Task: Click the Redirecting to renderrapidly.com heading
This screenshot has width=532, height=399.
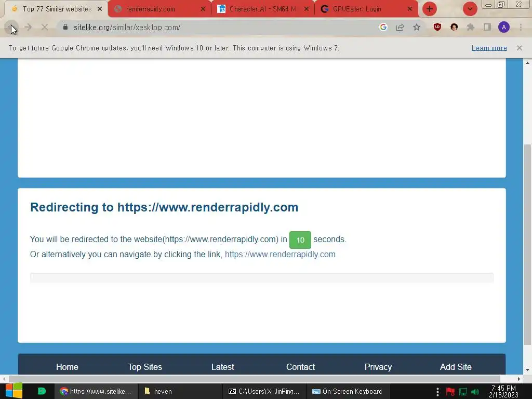Action: click(164, 207)
